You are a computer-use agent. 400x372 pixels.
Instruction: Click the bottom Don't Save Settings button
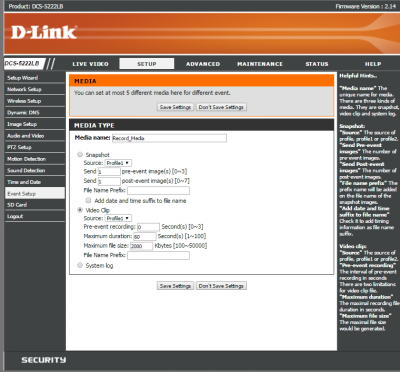[221, 286]
